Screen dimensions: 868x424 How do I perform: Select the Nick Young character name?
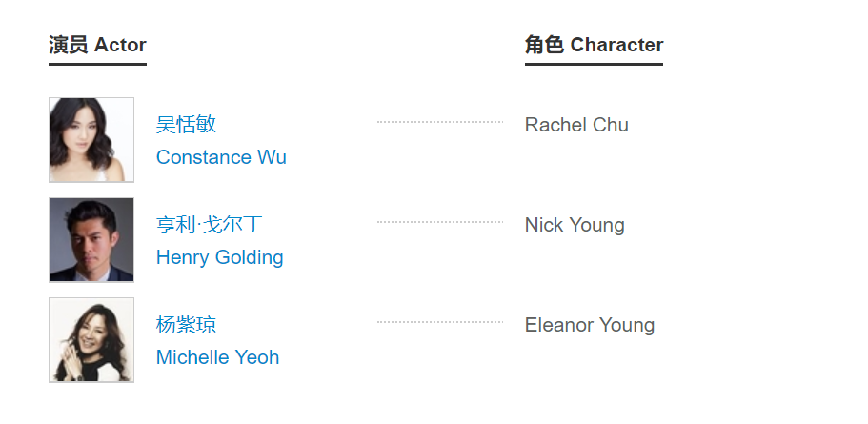575,225
